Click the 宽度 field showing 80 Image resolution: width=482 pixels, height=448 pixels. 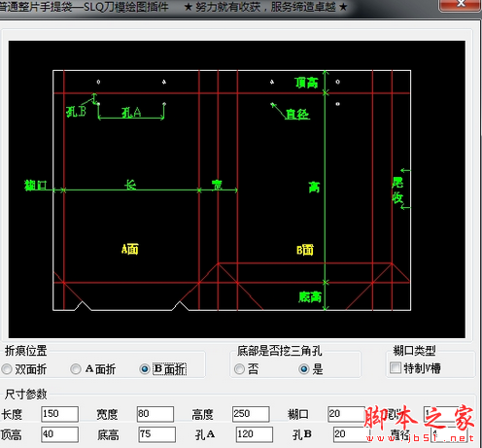[x=155, y=414]
